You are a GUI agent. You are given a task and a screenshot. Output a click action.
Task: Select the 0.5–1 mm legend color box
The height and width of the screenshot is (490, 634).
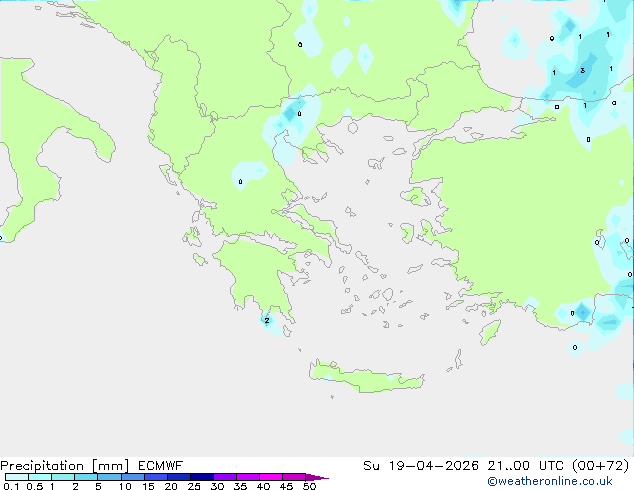click(x=40, y=477)
